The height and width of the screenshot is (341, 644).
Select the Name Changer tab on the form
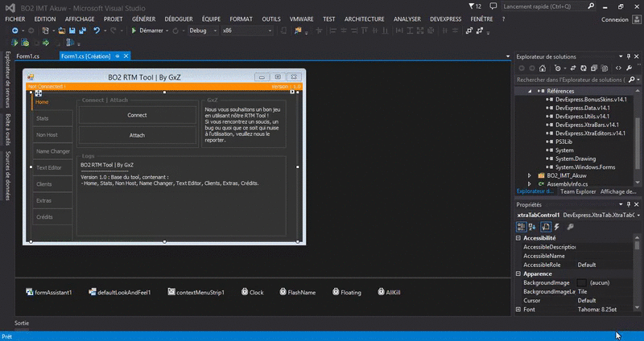(x=52, y=151)
